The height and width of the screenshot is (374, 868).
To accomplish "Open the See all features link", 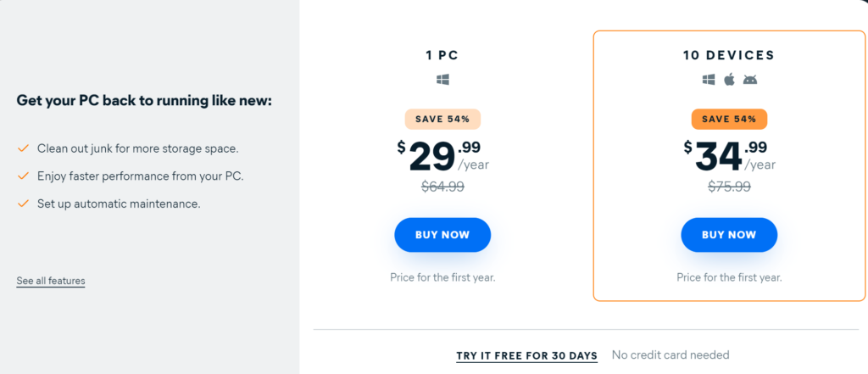I will (x=51, y=281).
